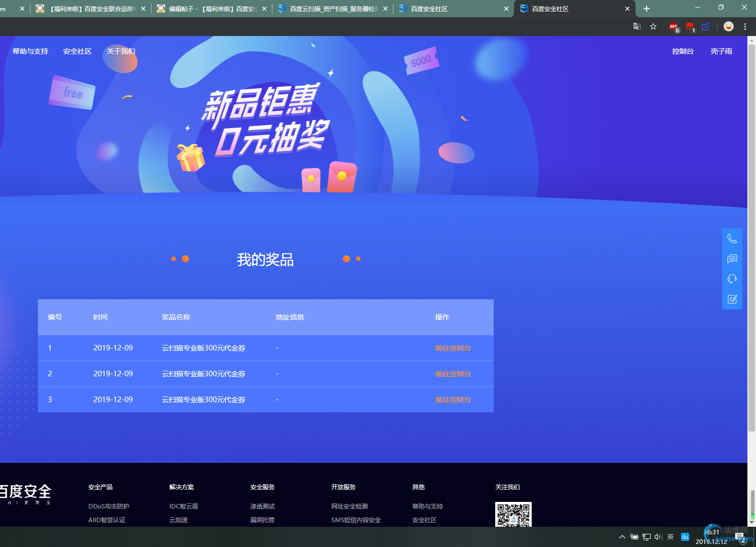Open the Adblock Plus extension icon

pyautogui.click(x=674, y=27)
